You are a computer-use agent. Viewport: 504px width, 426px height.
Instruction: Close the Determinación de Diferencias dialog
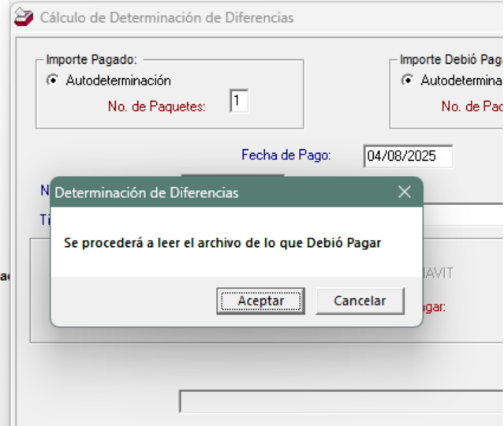click(405, 192)
